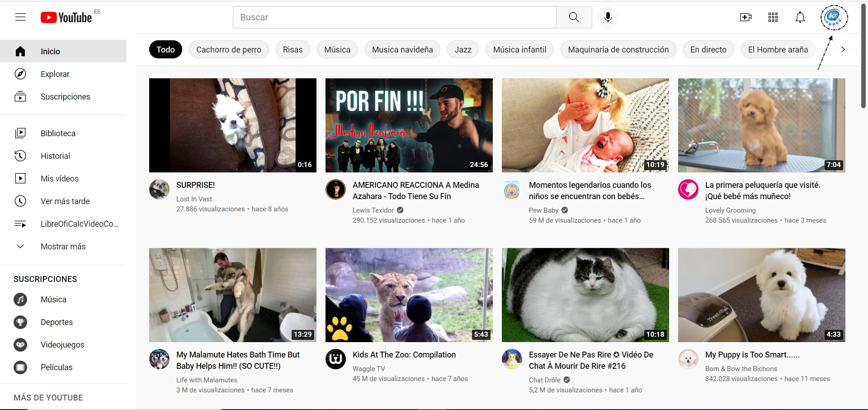Click the Ver más tarde clock icon
The image size is (868, 410).
coord(20,201)
